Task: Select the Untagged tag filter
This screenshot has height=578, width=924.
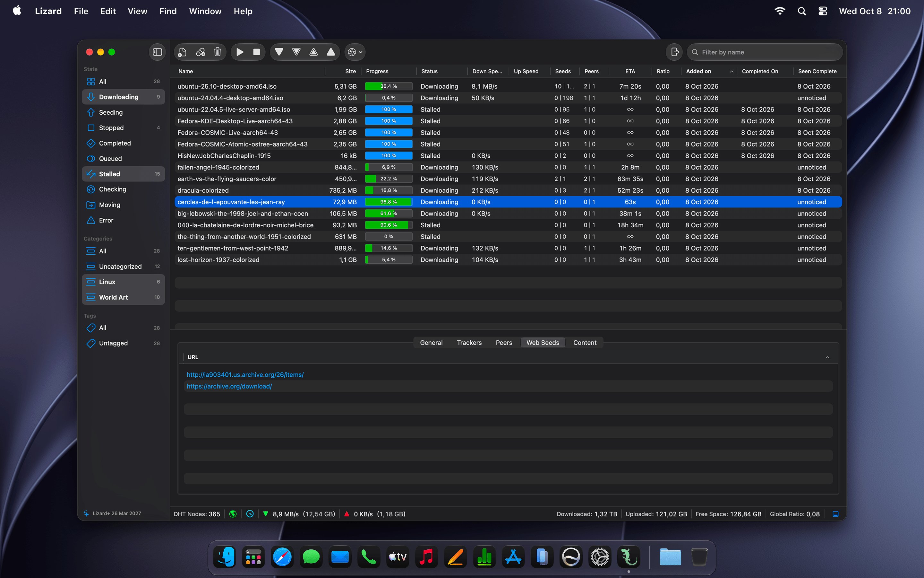Action: point(123,343)
